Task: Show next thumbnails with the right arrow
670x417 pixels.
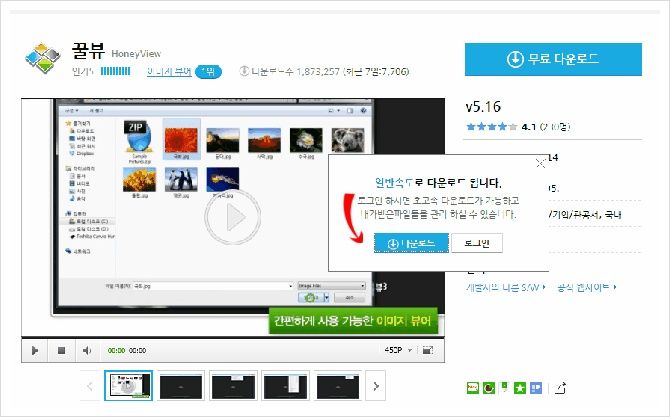Action: [376, 386]
